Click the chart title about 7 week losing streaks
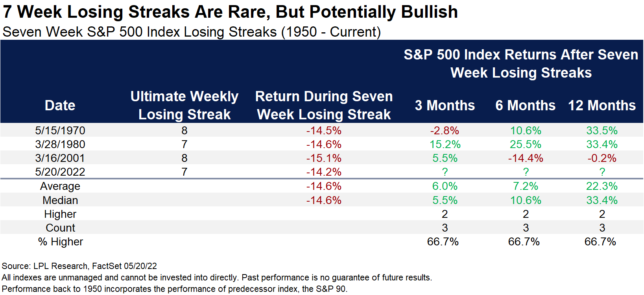This screenshot has width=644, height=295. 230,12
